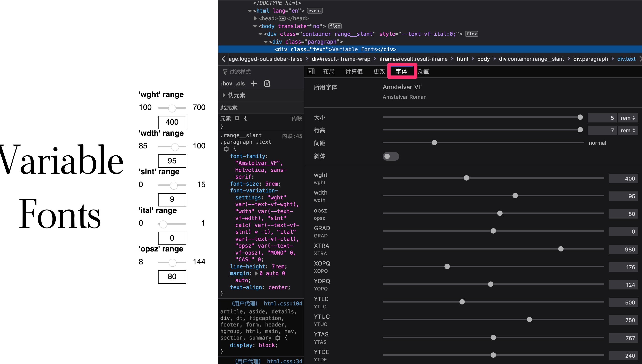Toggle the .cls classes panel
The width and height of the screenshot is (642, 364).
tap(240, 83)
